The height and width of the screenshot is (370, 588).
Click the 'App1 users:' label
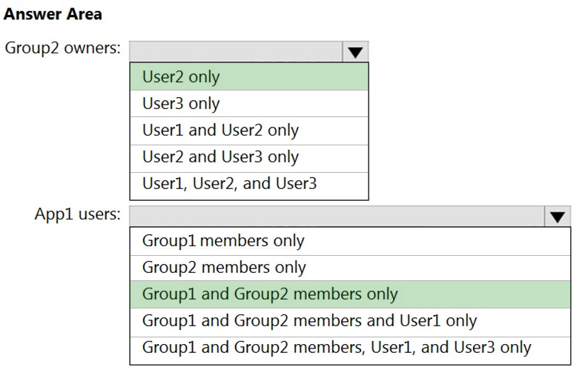pos(77,214)
